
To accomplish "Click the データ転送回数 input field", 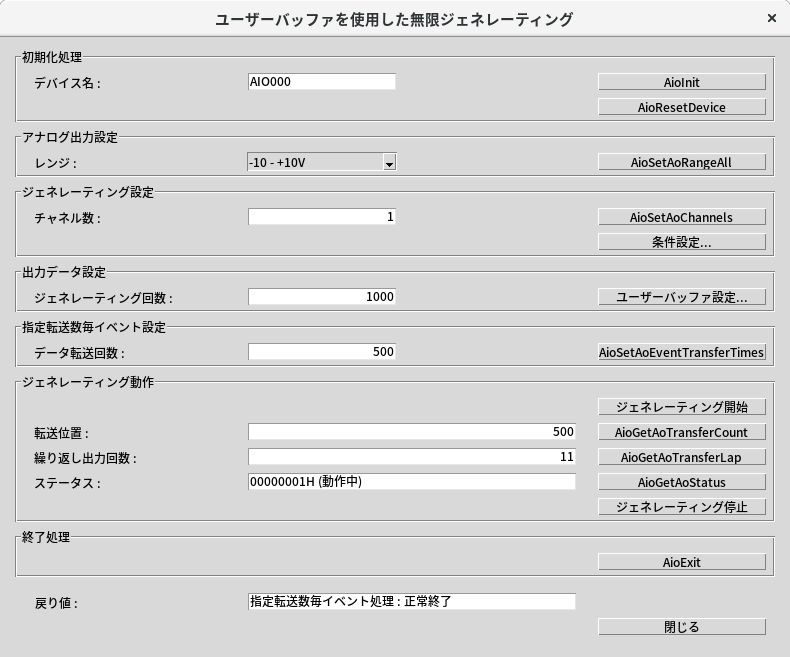I will coord(321,352).
